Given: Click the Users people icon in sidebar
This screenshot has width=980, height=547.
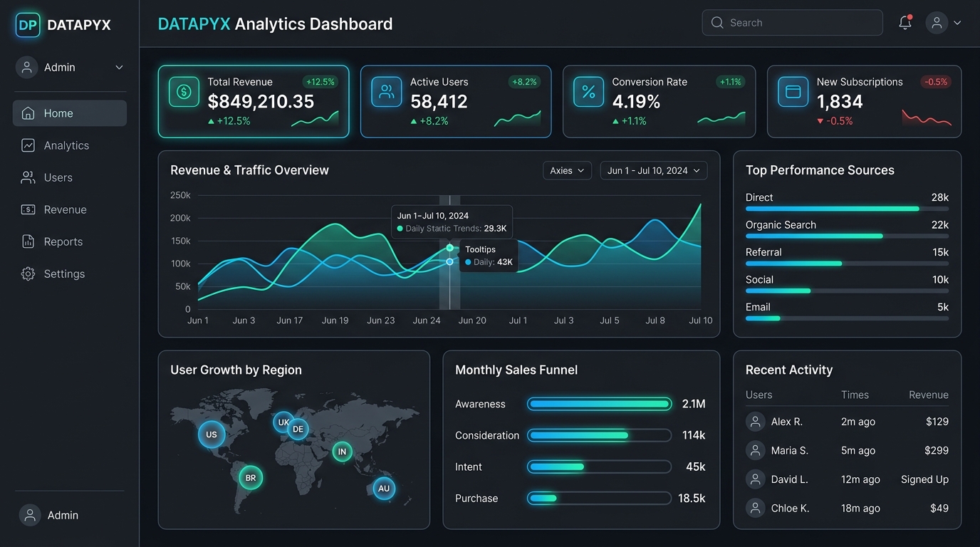Looking at the screenshot, I should (x=28, y=177).
